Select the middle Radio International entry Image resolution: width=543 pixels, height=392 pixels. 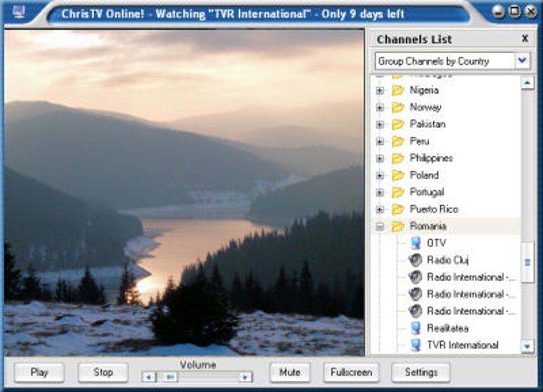471,294
